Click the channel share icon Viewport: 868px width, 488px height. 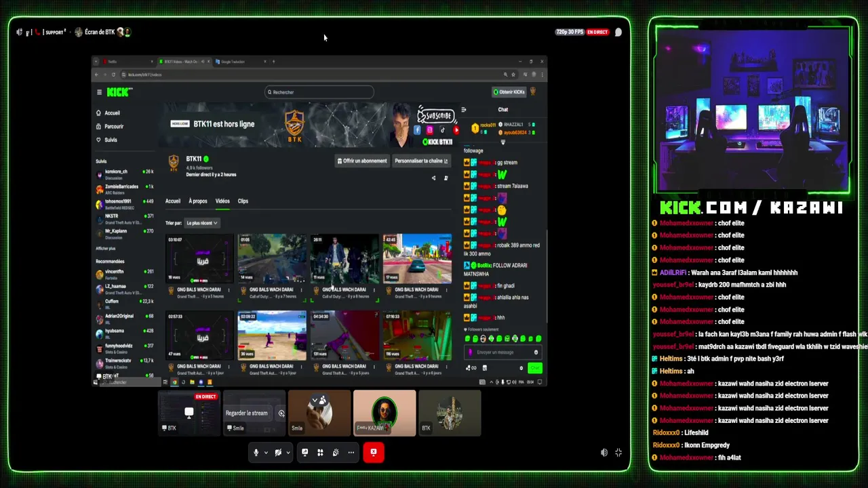coord(434,178)
